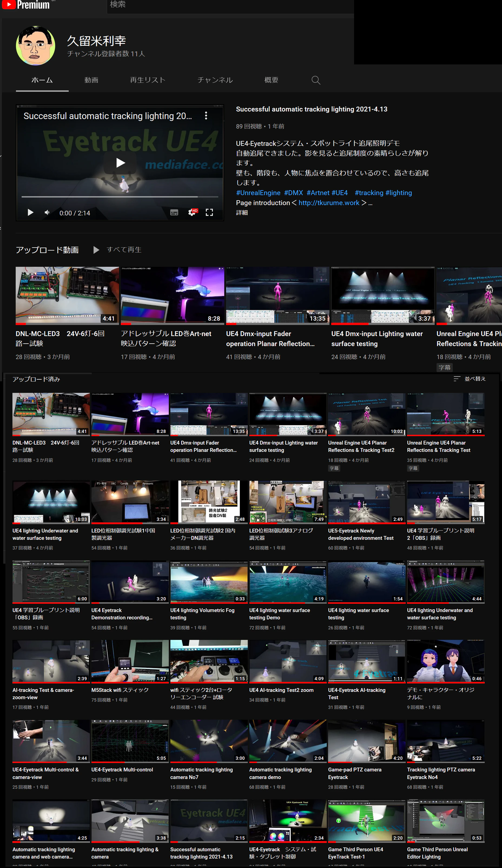Open LED位相制御試験3アナログ調光器 title
The width and height of the screenshot is (502, 868).
[x=281, y=534]
